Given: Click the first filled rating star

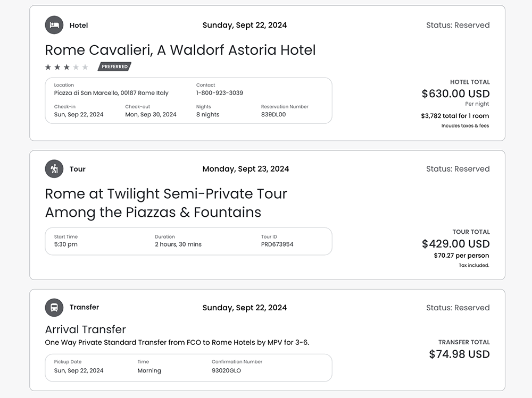Looking at the screenshot, I should (x=48, y=67).
